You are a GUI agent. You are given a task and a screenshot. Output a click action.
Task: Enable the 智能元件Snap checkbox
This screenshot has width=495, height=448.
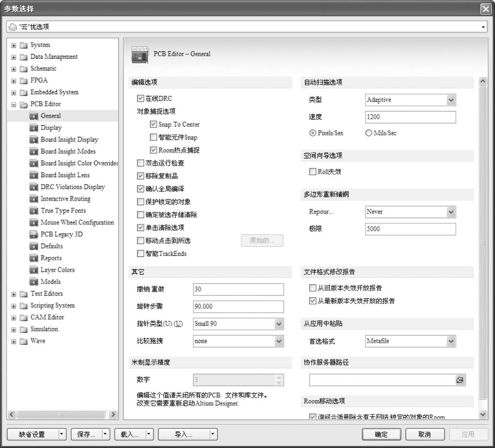153,137
